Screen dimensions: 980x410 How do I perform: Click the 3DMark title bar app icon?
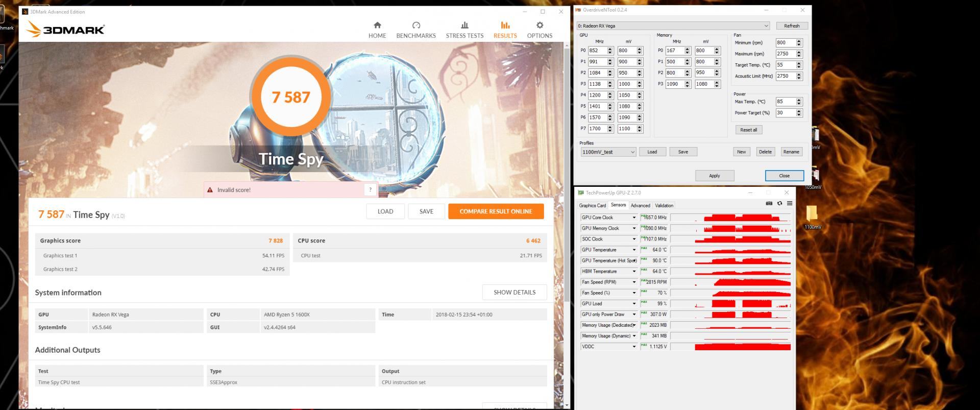pyautogui.click(x=25, y=12)
